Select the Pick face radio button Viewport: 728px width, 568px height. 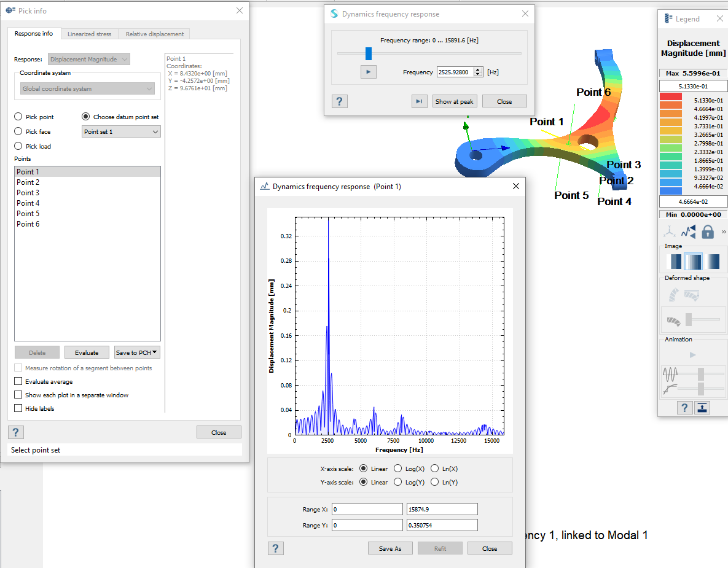point(18,131)
